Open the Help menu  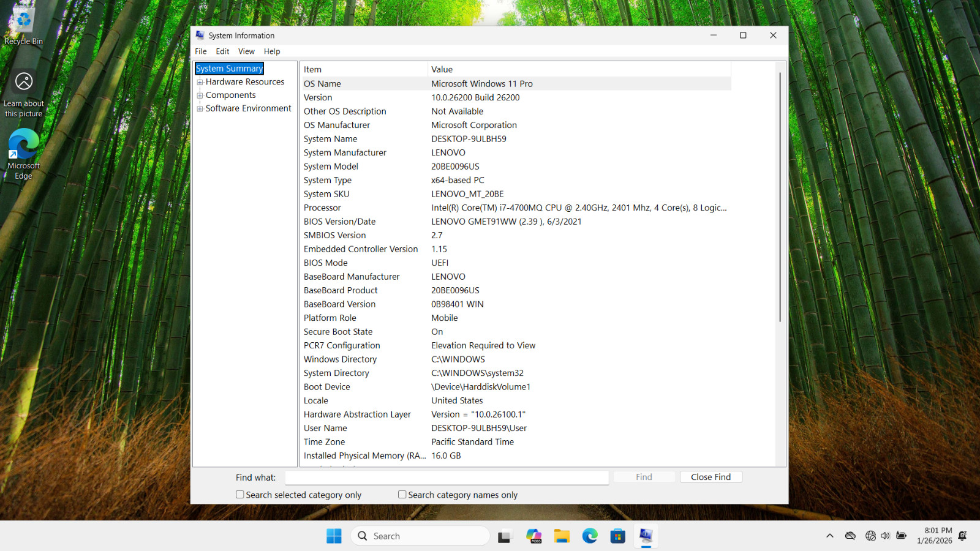click(x=272, y=51)
